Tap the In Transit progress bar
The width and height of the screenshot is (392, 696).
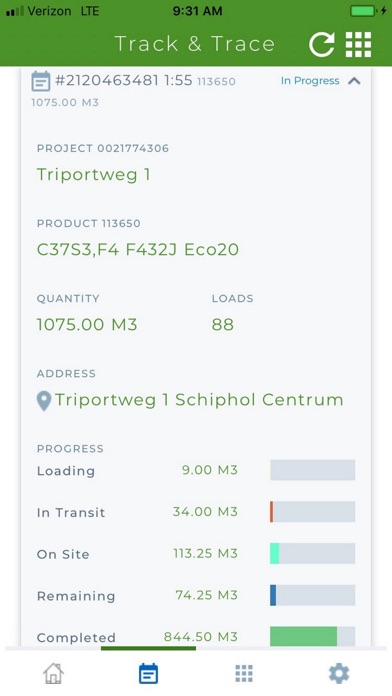coord(313,512)
